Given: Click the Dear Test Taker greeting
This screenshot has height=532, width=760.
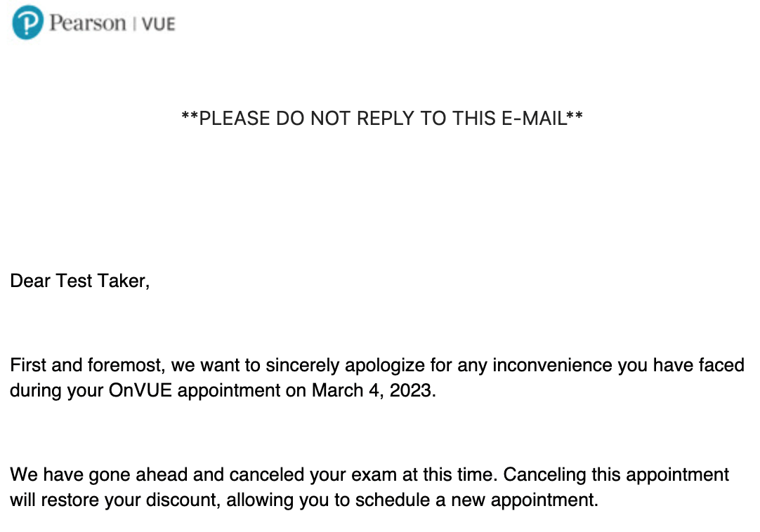Looking at the screenshot, I should [x=80, y=281].
